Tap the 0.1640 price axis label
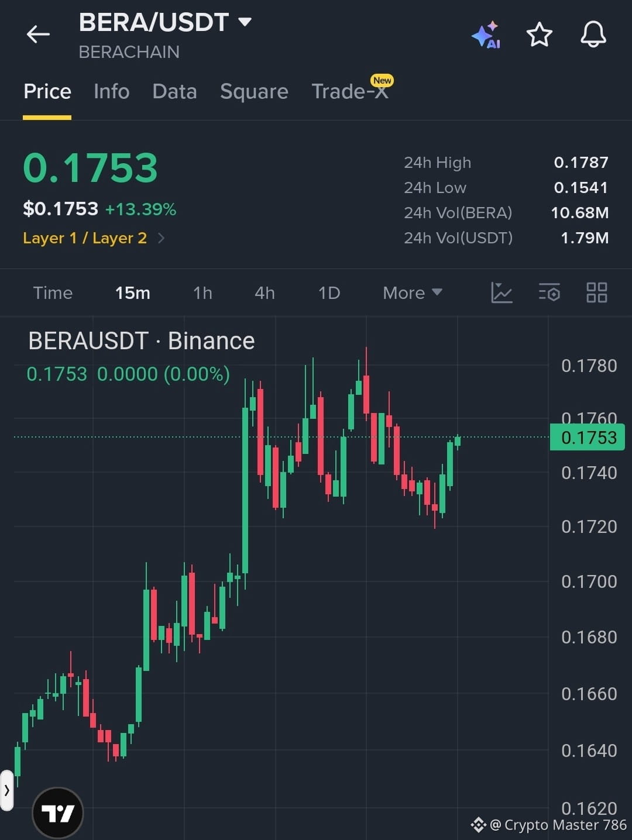The height and width of the screenshot is (840, 632). pyautogui.click(x=589, y=751)
